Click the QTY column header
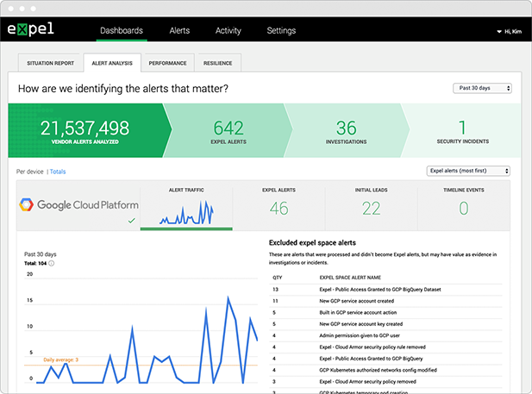532x394 pixels. point(277,278)
